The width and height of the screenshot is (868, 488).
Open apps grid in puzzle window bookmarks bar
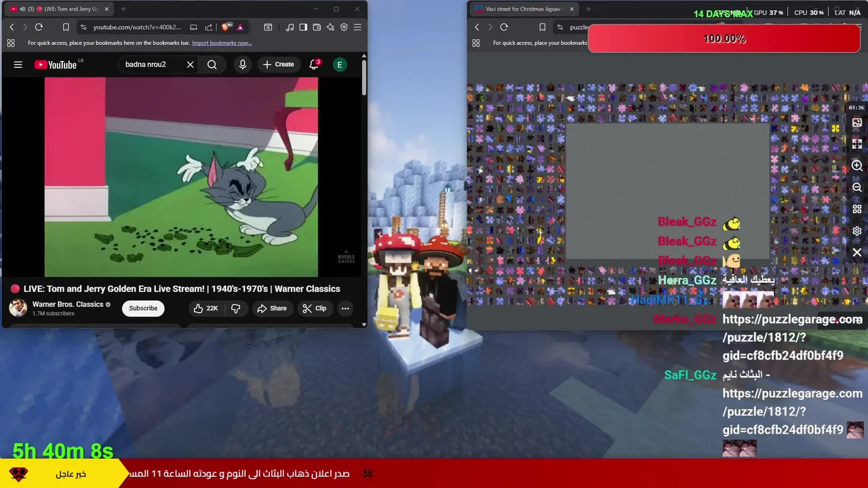click(x=476, y=43)
